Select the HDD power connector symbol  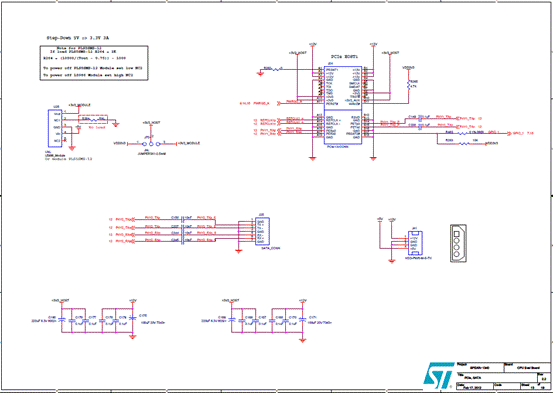tap(415, 243)
